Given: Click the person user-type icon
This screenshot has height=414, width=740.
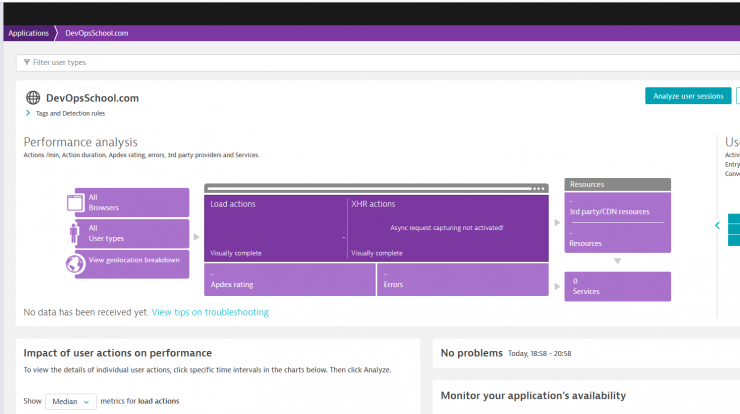Looking at the screenshot, I should pos(74,233).
